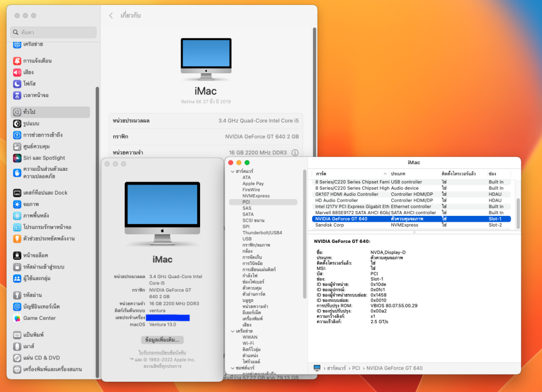Focus the ค้นหา search field
542x392 pixels.
54,32
